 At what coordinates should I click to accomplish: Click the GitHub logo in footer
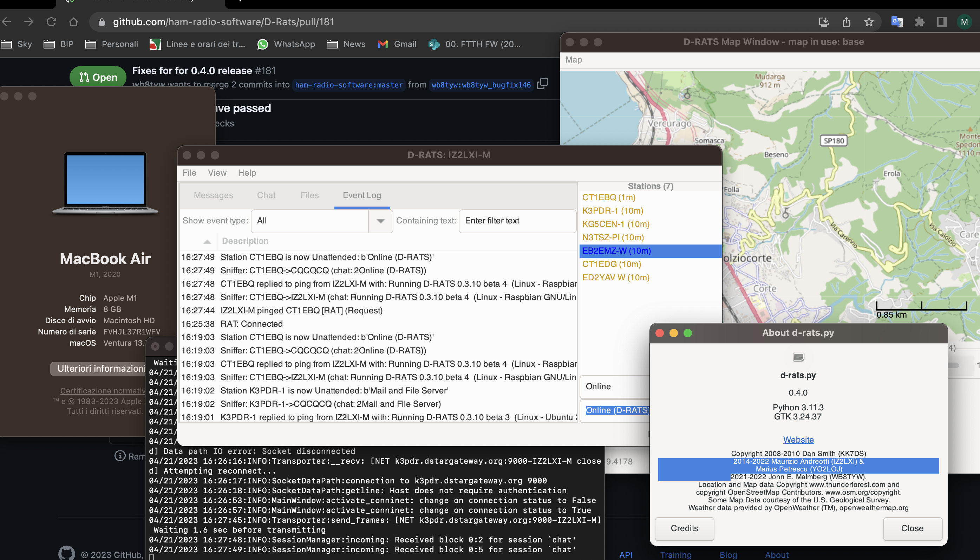pos(66,553)
